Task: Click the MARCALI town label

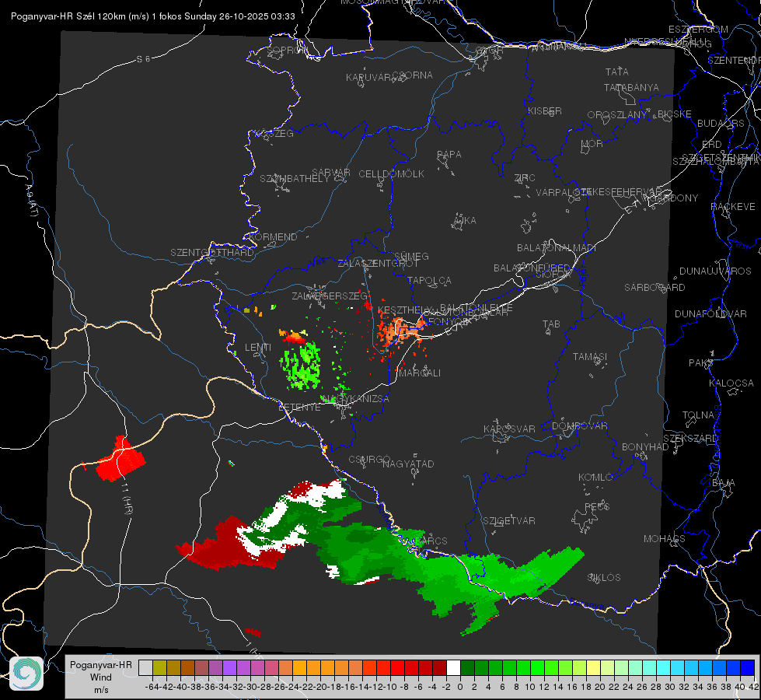Action: pyautogui.click(x=420, y=373)
